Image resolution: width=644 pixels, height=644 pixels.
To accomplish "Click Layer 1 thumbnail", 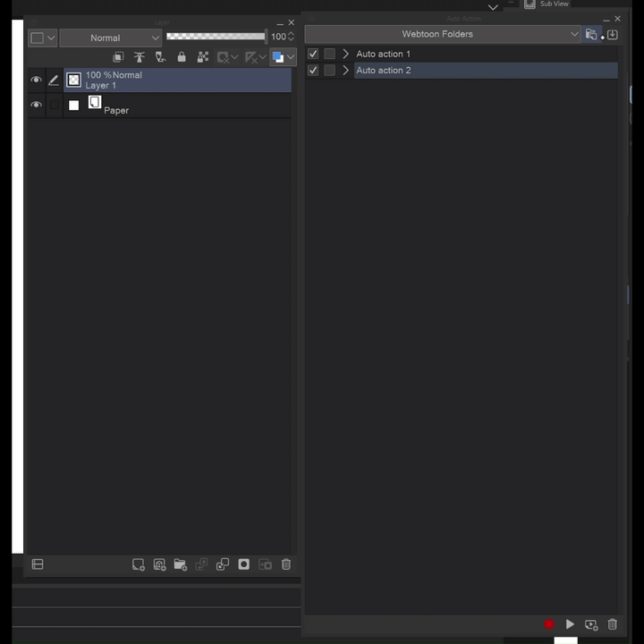I will 74,80.
